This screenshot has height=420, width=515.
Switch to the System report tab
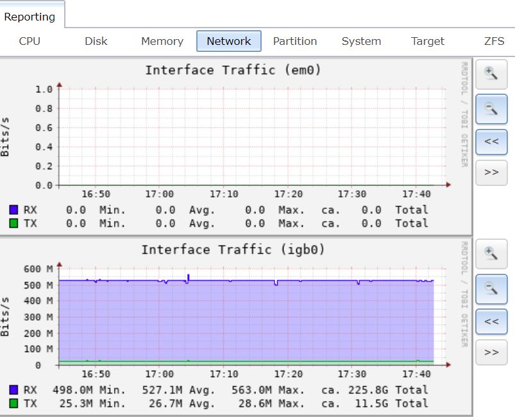pos(361,41)
